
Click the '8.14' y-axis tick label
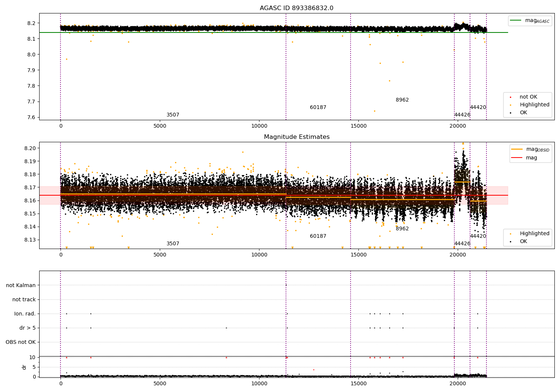tap(30, 227)
